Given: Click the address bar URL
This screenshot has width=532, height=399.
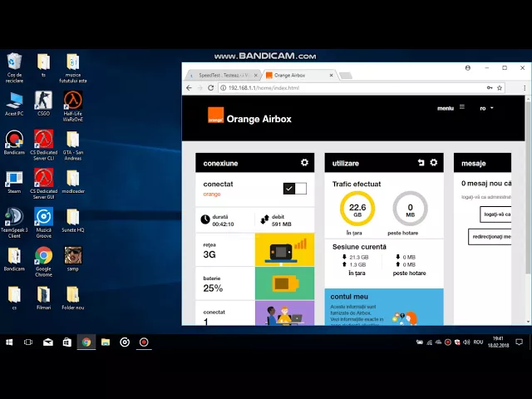Looking at the screenshot, I should click(x=264, y=88).
